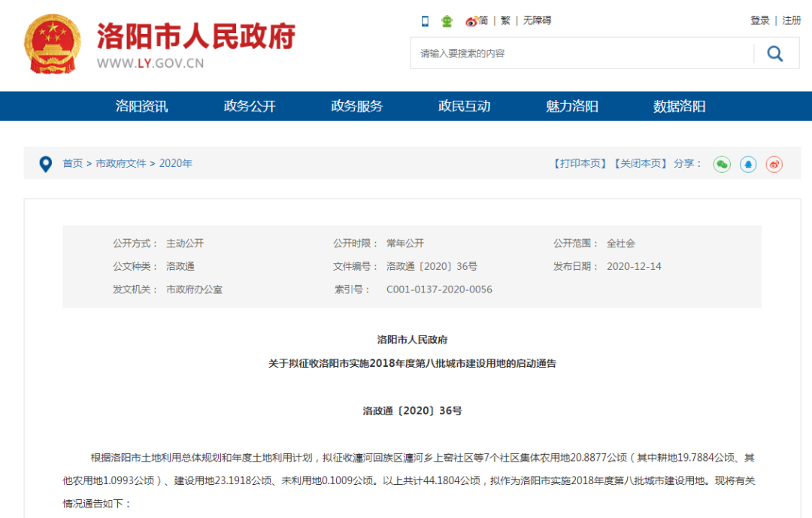Click the 登录 login link
The height and width of the screenshot is (518, 812).
(x=759, y=20)
